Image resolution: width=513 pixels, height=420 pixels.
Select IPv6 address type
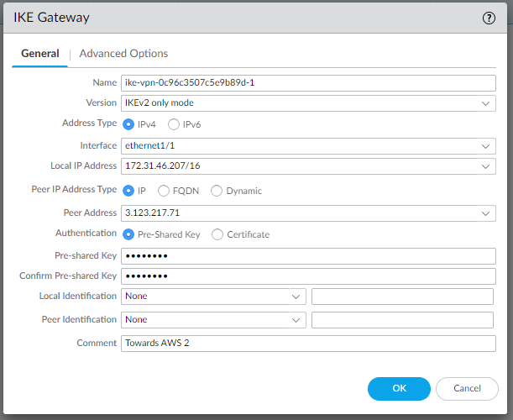coord(174,124)
